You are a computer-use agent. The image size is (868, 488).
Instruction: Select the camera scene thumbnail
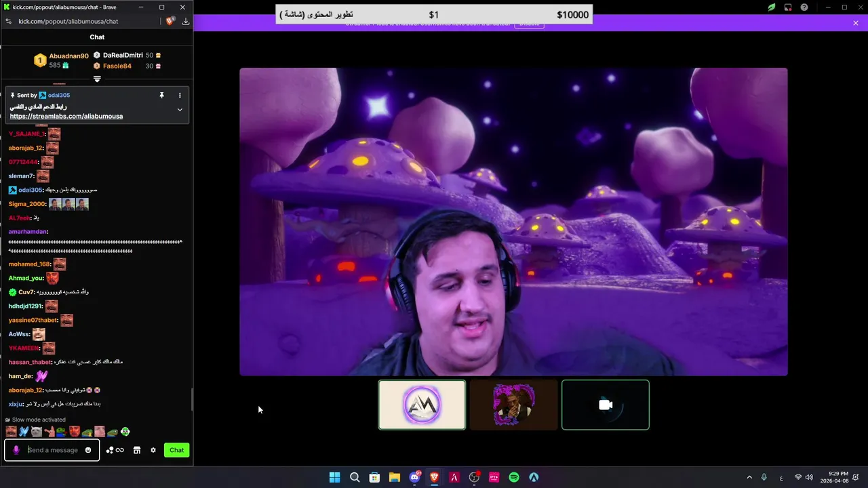pyautogui.click(x=606, y=405)
